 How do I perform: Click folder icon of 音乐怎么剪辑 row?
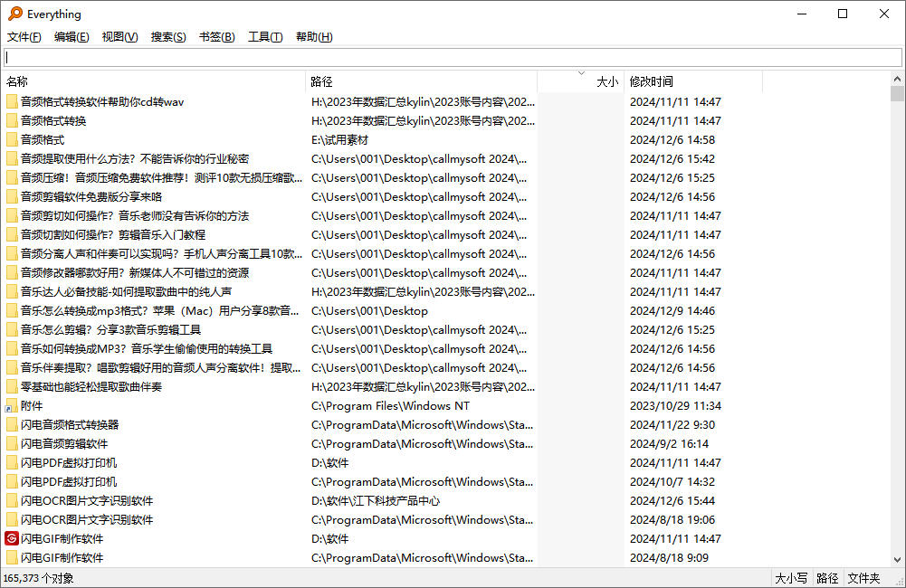[12, 330]
